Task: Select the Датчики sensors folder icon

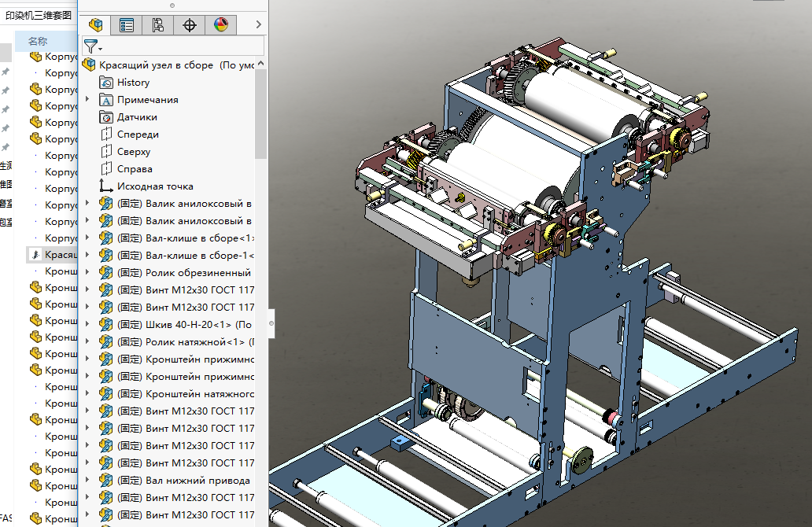Action: [106, 117]
